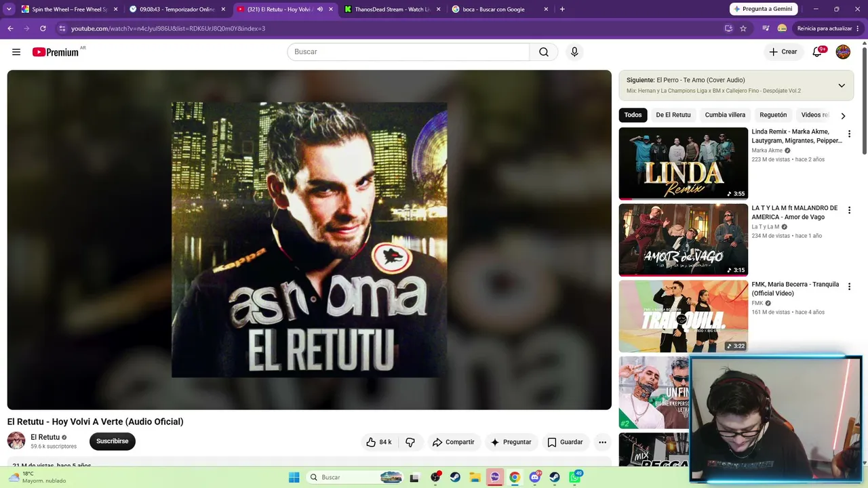Open options for Tranquila video

click(x=849, y=287)
